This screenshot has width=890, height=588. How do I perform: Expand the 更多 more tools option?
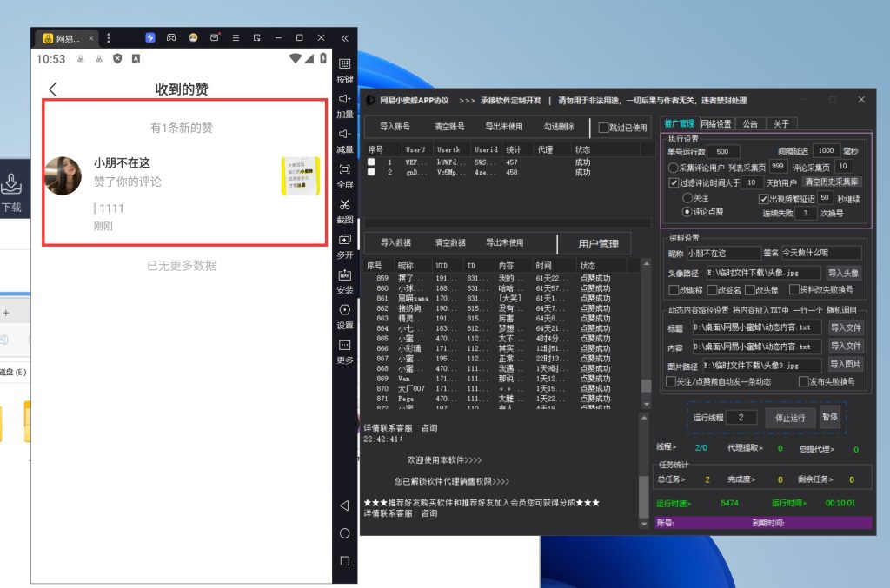coord(345,346)
